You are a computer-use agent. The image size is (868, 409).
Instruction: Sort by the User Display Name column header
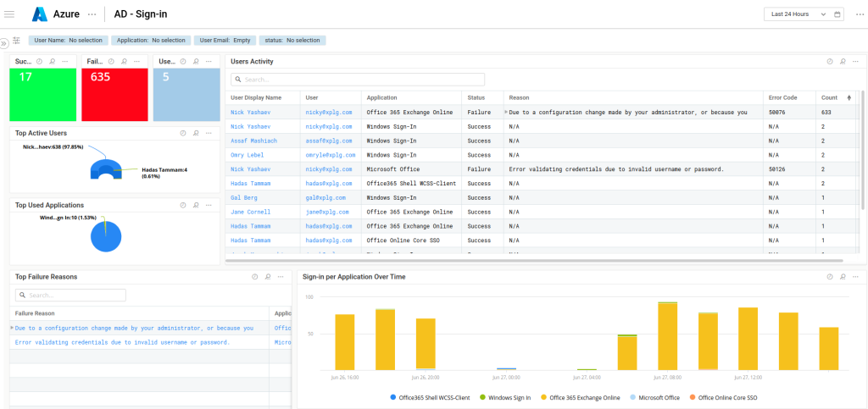[256, 98]
